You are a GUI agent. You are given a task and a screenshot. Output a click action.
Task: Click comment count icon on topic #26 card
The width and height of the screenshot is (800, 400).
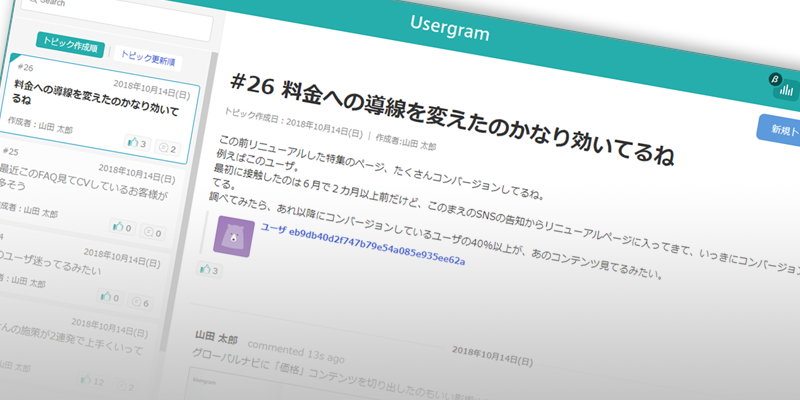pos(169,149)
